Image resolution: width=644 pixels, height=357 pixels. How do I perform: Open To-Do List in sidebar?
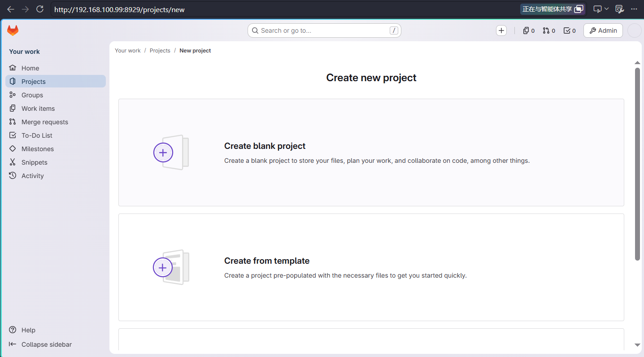[56, 135]
